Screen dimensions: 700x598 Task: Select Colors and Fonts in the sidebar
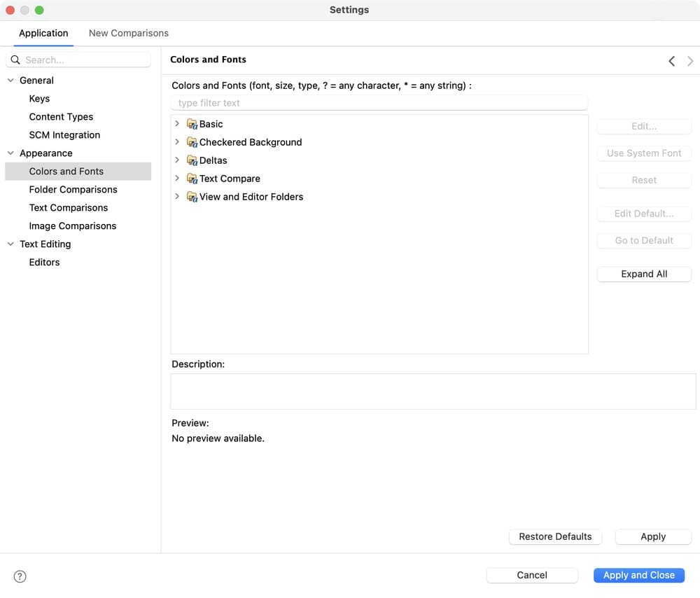pyautogui.click(x=78, y=172)
